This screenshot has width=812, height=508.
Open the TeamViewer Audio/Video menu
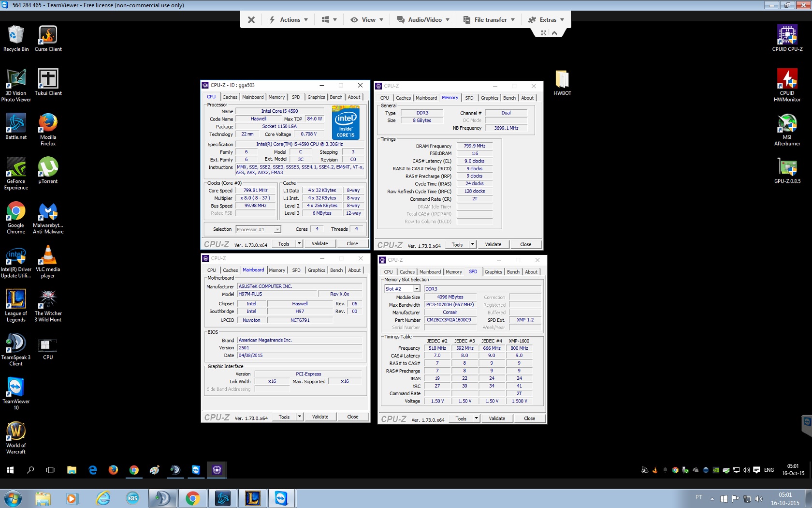coord(423,20)
